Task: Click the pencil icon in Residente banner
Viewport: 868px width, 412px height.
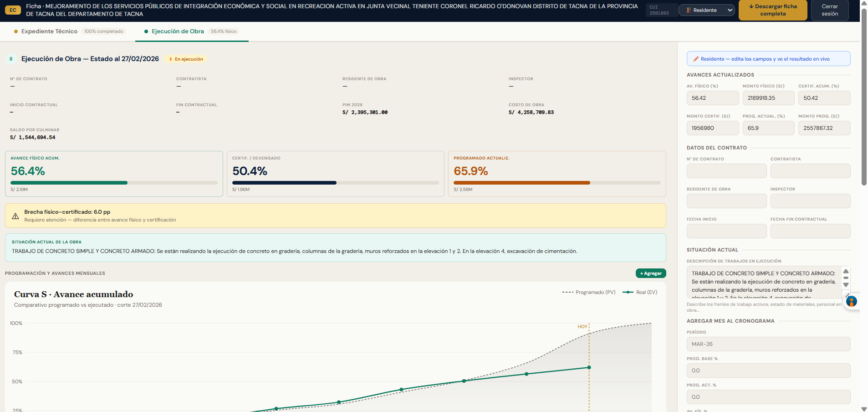Action: [696, 59]
